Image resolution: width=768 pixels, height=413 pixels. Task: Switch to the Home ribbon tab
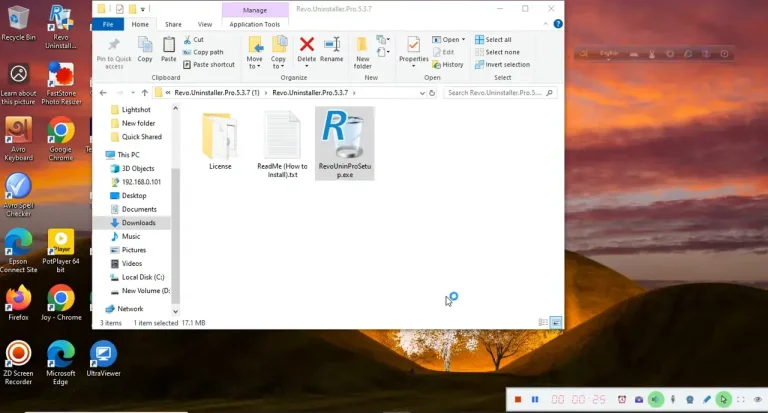140,24
